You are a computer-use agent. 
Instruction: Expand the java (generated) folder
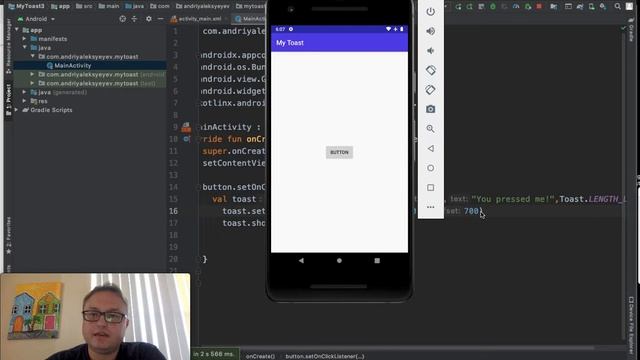click(24, 92)
